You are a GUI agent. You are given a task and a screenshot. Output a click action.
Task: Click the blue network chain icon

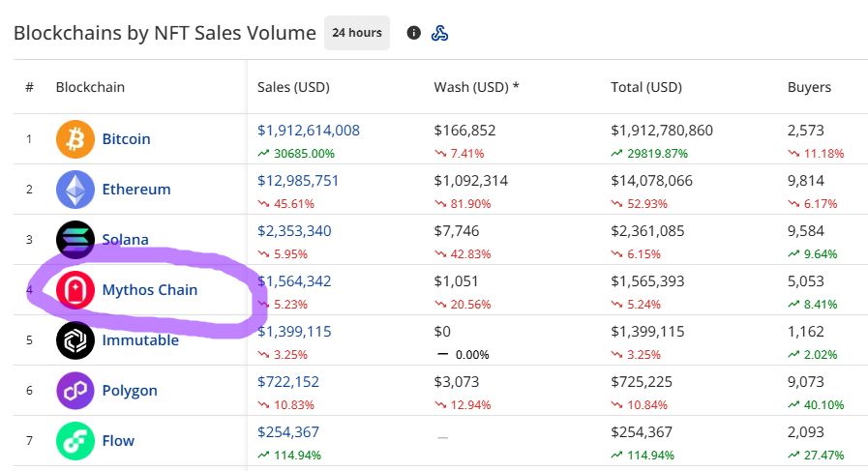tap(439, 33)
